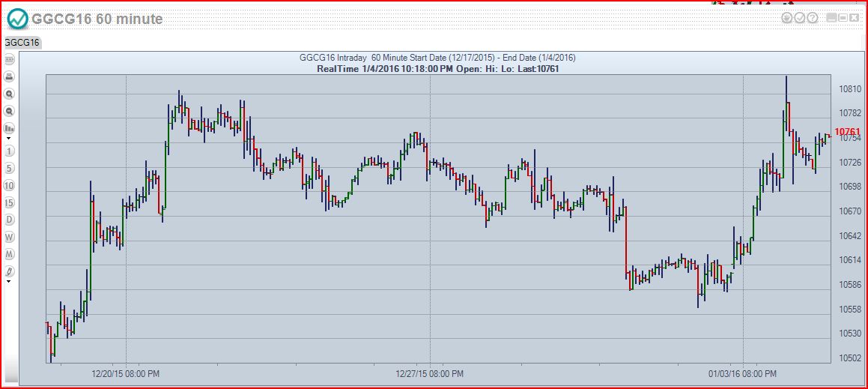Click the 12/27/15 08:00 PM date marker

430,373
